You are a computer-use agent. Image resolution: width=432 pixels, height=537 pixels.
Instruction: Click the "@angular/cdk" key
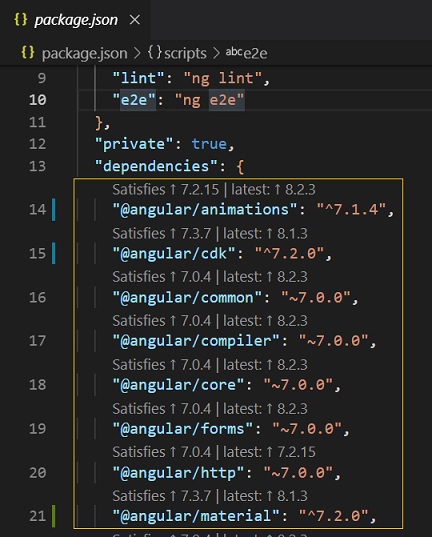174,253
